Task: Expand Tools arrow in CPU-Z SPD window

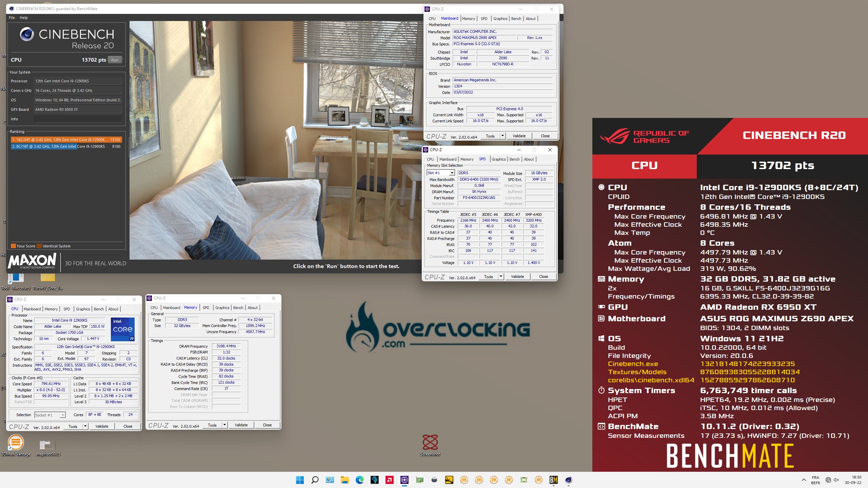Action: click(x=501, y=277)
